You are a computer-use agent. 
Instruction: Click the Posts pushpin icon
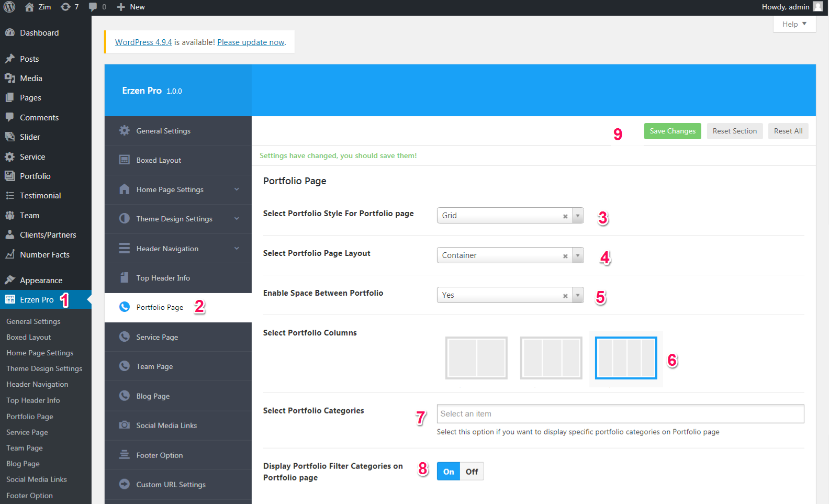(9, 59)
